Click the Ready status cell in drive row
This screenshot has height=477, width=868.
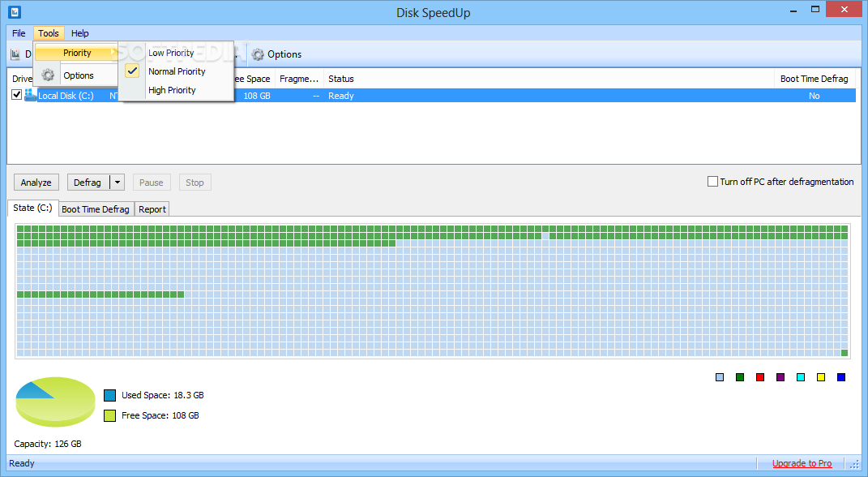point(341,96)
